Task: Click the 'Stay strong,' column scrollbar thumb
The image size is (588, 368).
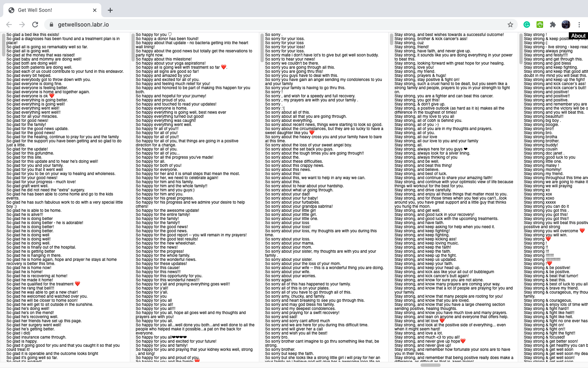Action: (391, 39)
